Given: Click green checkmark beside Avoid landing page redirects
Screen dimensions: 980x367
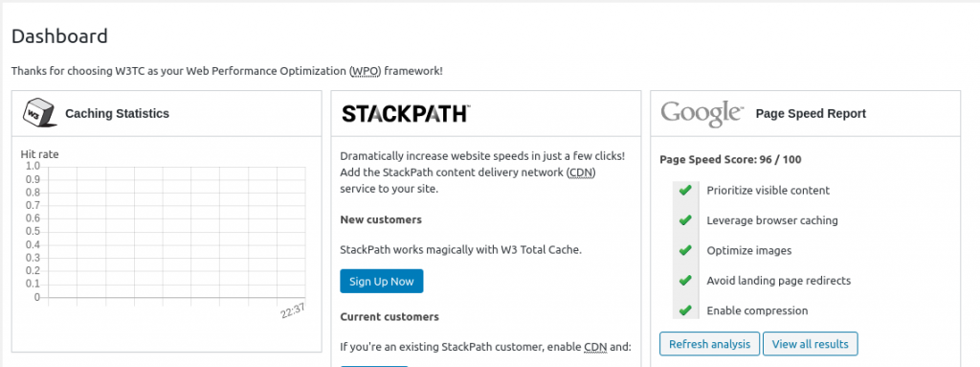Looking at the screenshot, I should (685, 280).
